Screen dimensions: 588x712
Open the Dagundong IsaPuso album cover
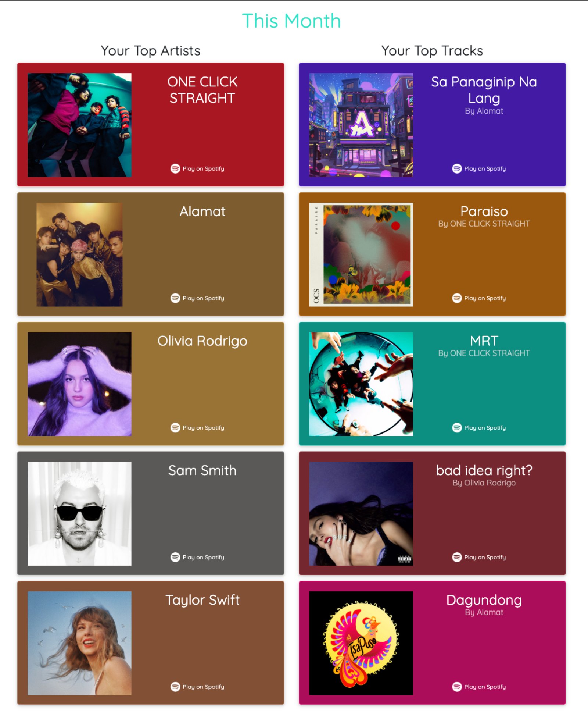coord(361,643)
